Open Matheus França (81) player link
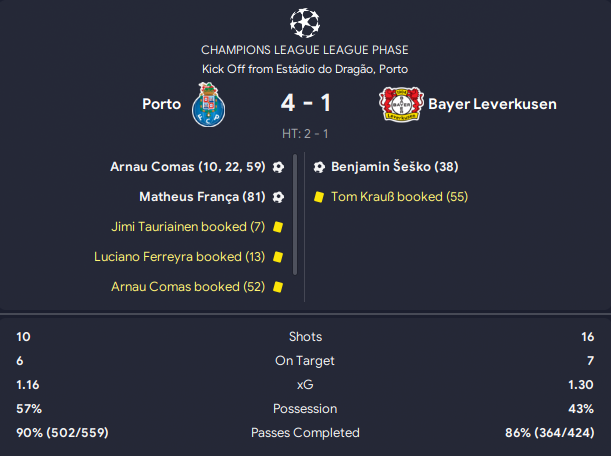Viewport: 611px width, 456px height. pyautogui.click(x=201, y=197)
